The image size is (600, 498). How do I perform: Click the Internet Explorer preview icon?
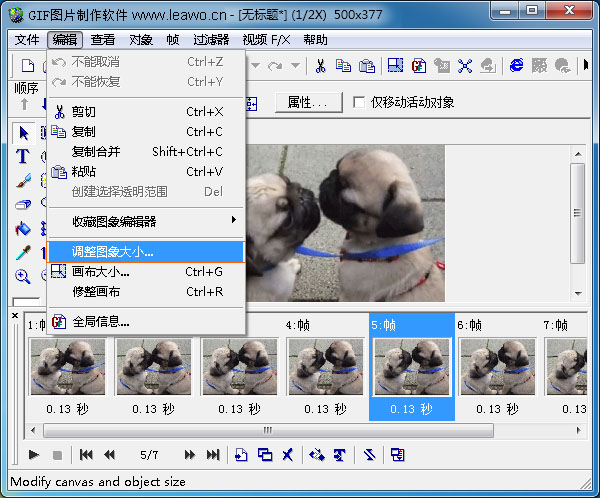517,66
